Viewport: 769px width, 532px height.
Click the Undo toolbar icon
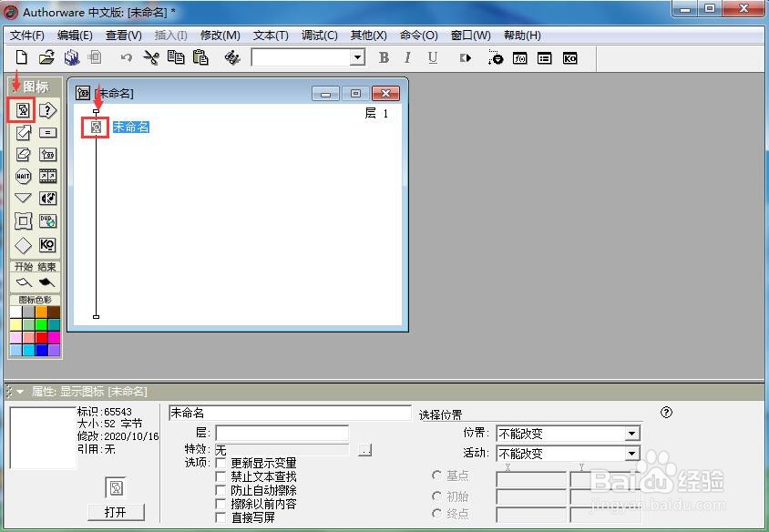click(126, 58)
